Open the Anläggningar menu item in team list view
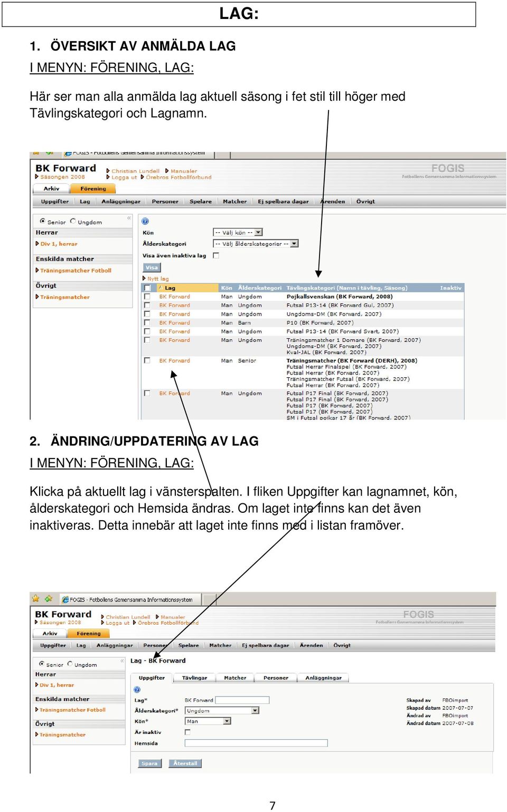Image resolution: width=507 pixels, height=812 pixels. (121, 201)
